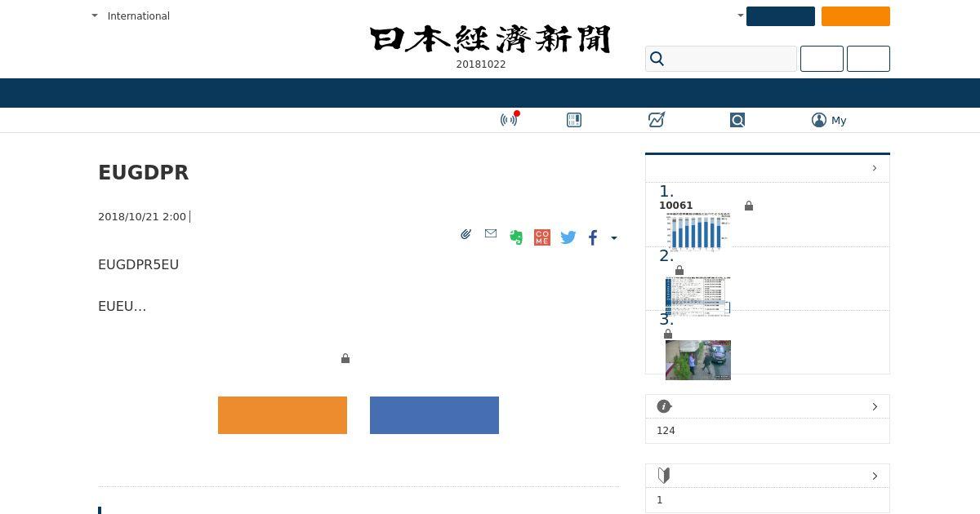This screenshot has width=980, height=514.
Task: Open the dropdown arrow beside the dark blue header button
Action: pos(741,16)
